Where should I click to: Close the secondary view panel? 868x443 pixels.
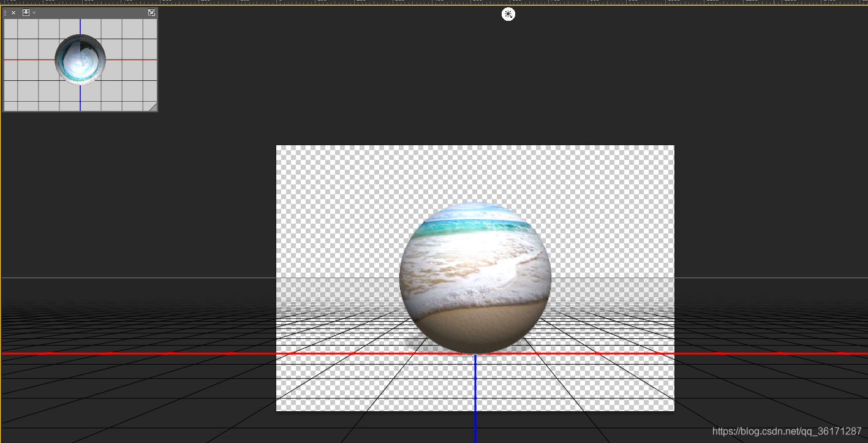13,12
